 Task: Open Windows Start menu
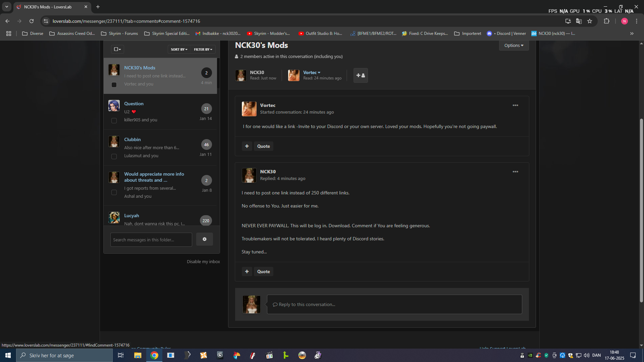pos(8,355)
